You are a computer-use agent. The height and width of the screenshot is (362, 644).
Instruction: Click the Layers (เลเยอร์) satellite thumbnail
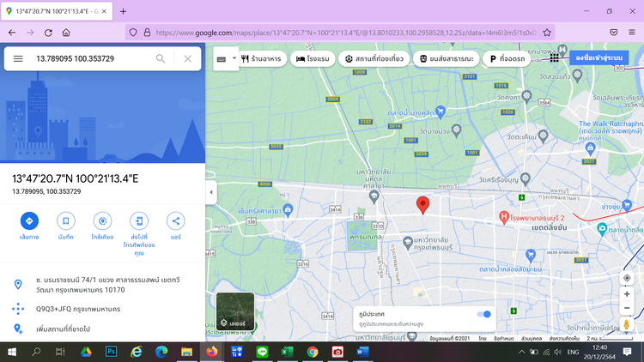point(235,311)
